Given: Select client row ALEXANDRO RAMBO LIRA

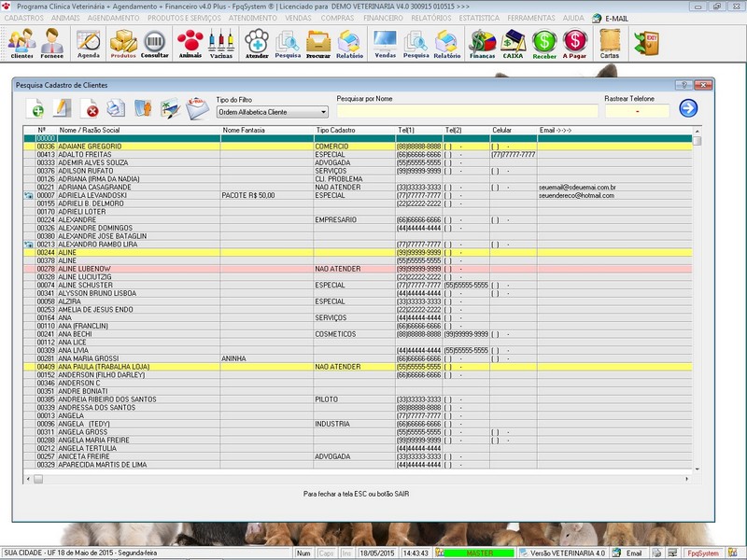Looking at the screenshot, I should (358, 245).
